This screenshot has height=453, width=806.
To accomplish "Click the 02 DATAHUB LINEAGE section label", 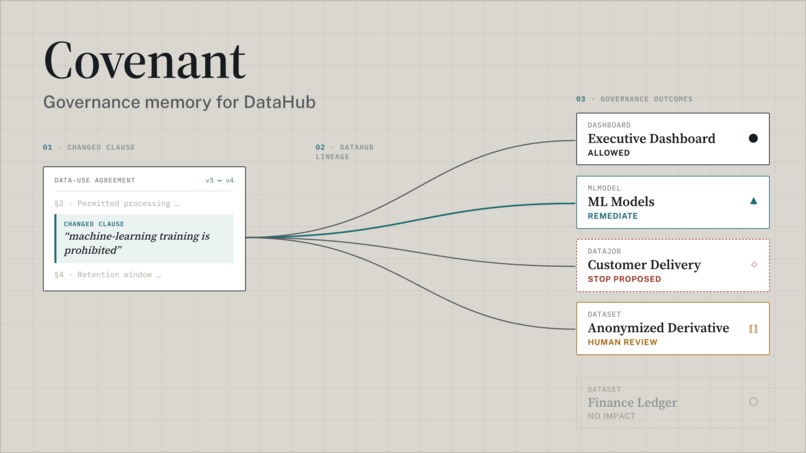I will pos(344,152).
